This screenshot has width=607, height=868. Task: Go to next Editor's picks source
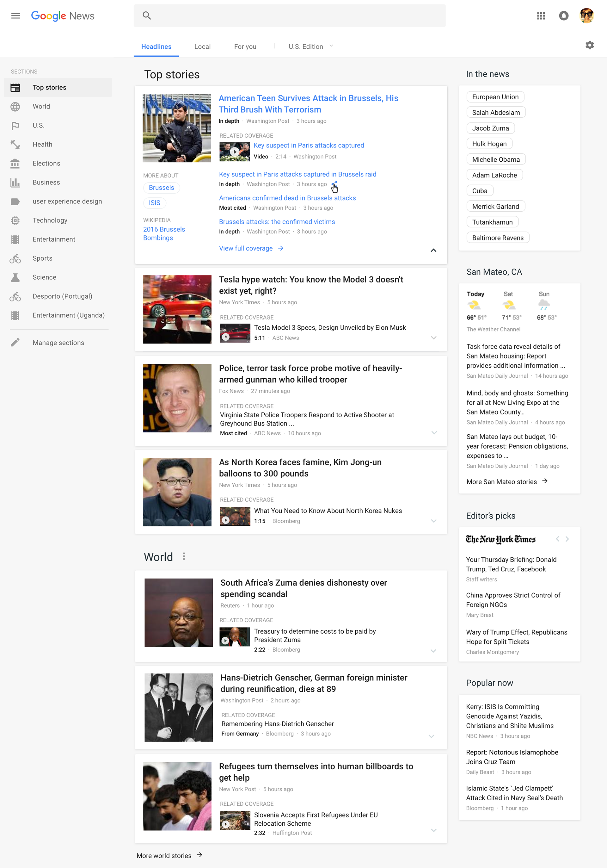(567, 539)
